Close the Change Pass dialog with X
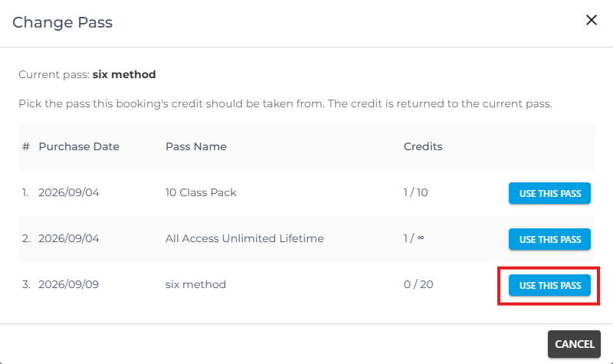Screen dimensions: 613x364 pos(591,20)
